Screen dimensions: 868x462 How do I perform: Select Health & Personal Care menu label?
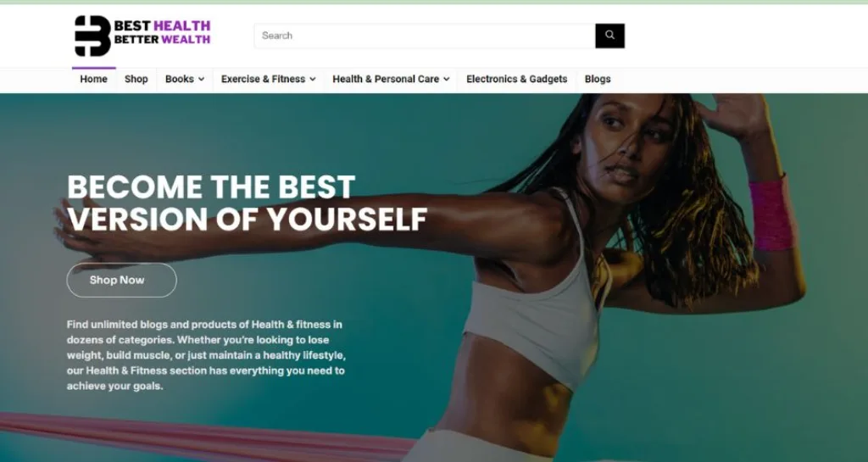click(x=386, y=79)
